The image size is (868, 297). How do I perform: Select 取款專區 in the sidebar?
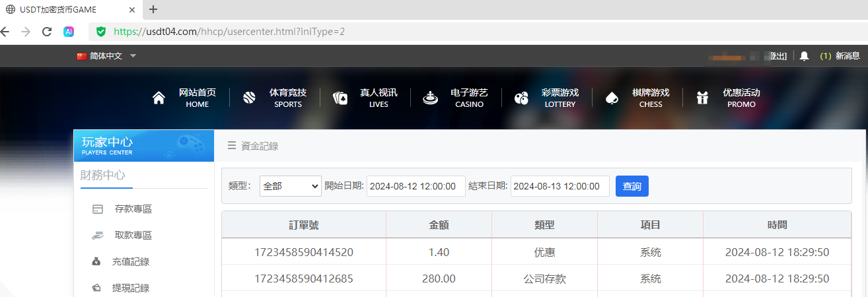pos(133,236)
